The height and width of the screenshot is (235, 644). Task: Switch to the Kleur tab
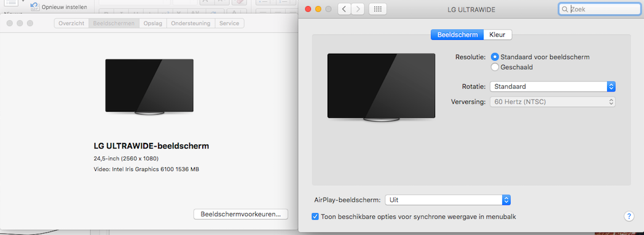(497, 35)
